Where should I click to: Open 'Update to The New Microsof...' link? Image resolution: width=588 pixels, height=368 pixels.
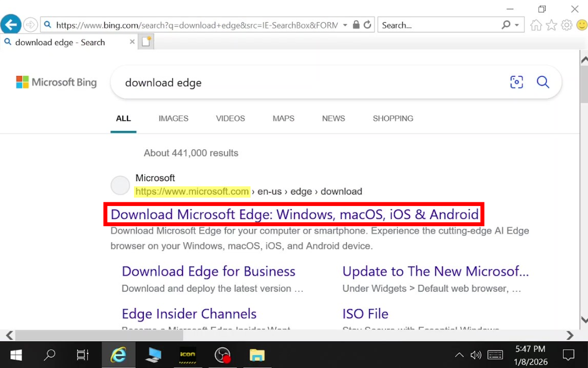[436, 271]
